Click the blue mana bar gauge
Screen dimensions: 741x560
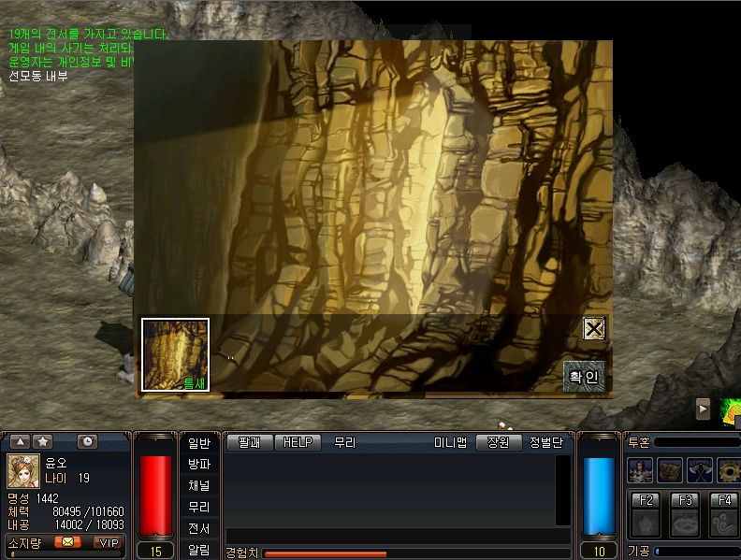pos(599,495)
